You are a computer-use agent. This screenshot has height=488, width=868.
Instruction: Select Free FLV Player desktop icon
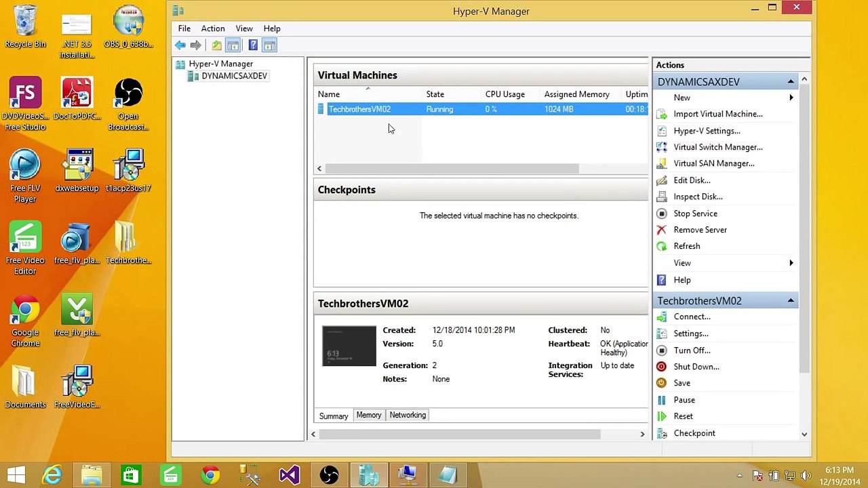[x=25, y=177]
